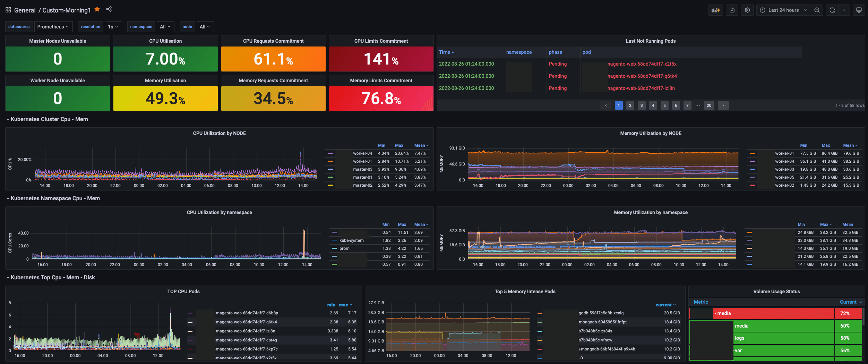Zoom out the time range
This screenshot has height=364, width=868.
817,10
